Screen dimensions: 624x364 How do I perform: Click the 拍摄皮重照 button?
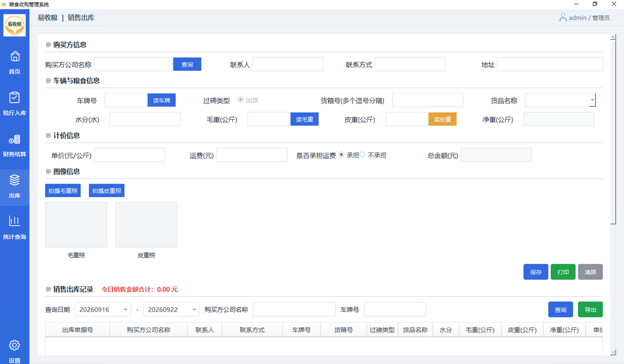(106, 191)
